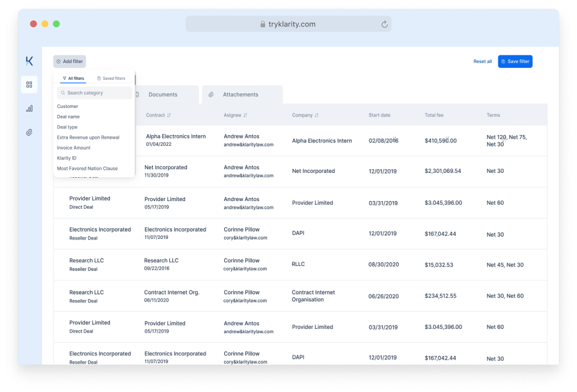Image resolution: width=577 pixels, height=392 pixels.
Task: Click the Klarity logo in sidebar
Action: click(x=29, y=59)
